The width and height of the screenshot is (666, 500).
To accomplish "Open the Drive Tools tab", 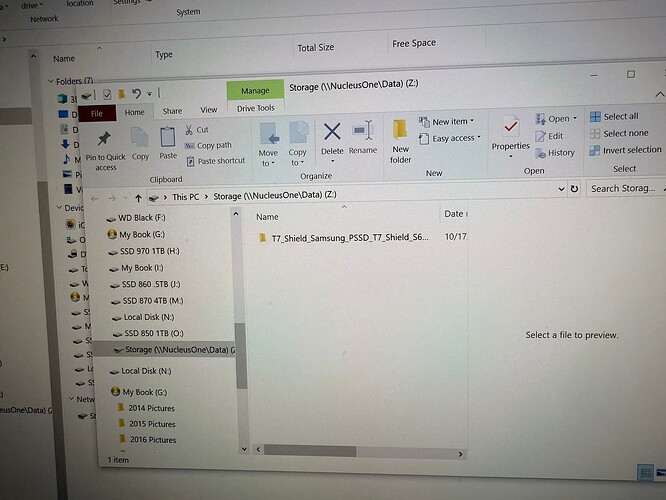I will pos(256,108).
